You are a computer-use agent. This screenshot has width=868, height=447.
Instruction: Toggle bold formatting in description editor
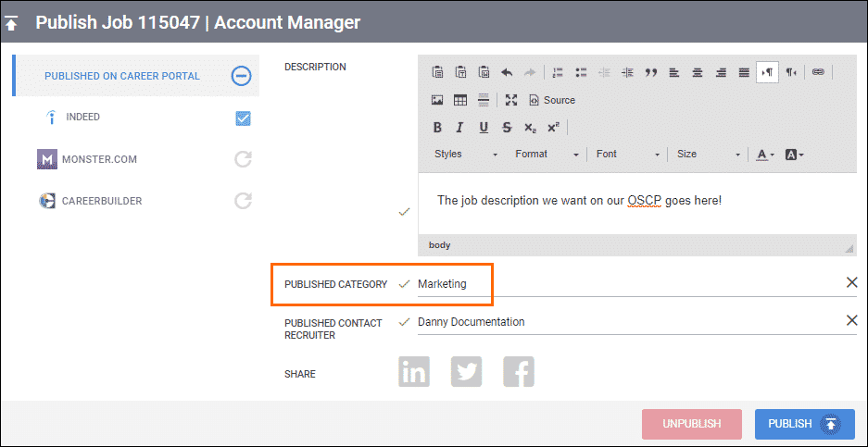[437, 128]
